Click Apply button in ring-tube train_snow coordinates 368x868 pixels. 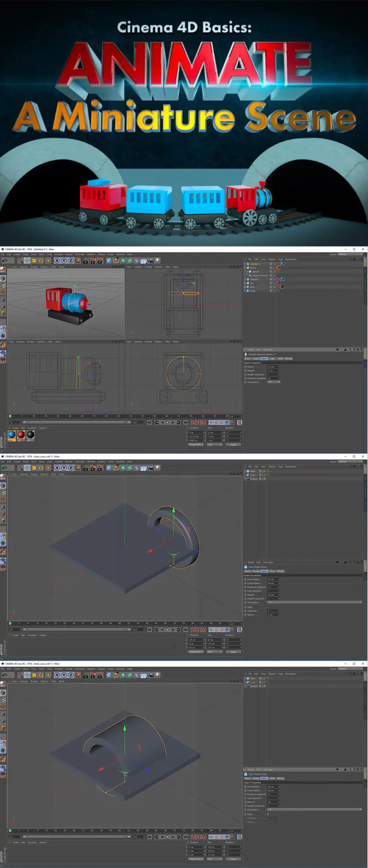pyautogui.click(x=233, y=652)
